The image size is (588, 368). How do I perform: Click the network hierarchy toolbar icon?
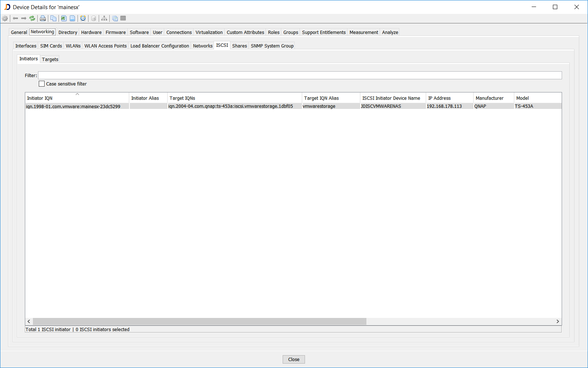(x=104, y=18)
